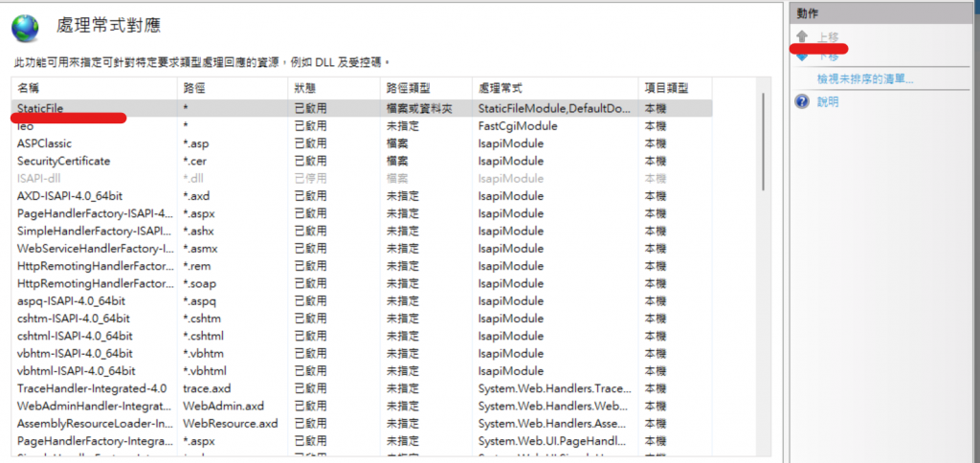Click the *.asp path cell

point(195,143)
